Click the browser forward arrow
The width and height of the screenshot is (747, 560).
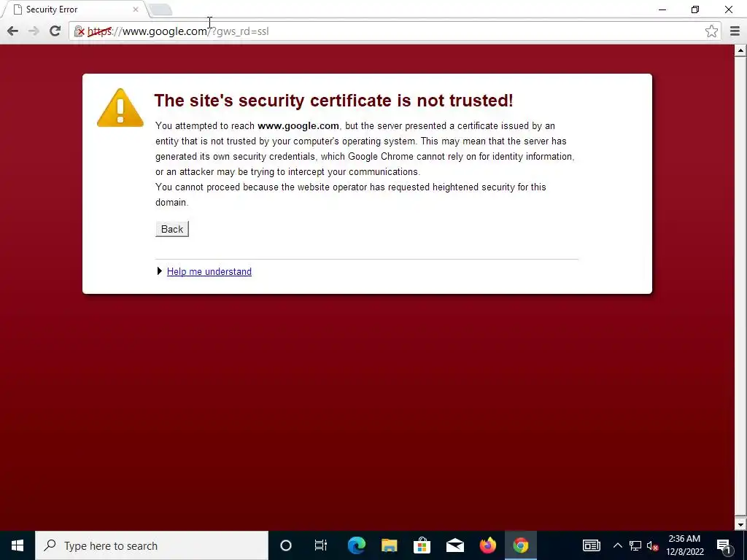click(x=34, y=31)
